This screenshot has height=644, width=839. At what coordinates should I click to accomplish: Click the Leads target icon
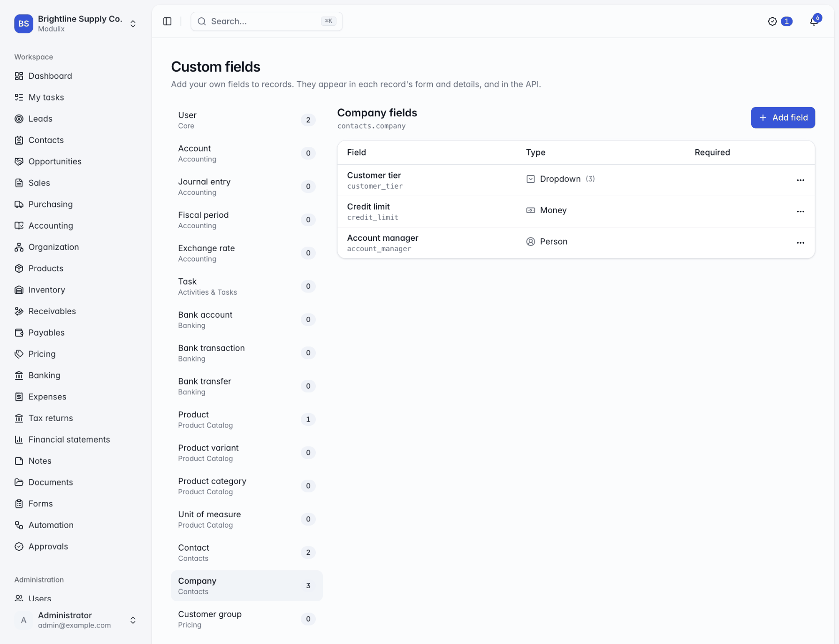(x=19, y=119)
